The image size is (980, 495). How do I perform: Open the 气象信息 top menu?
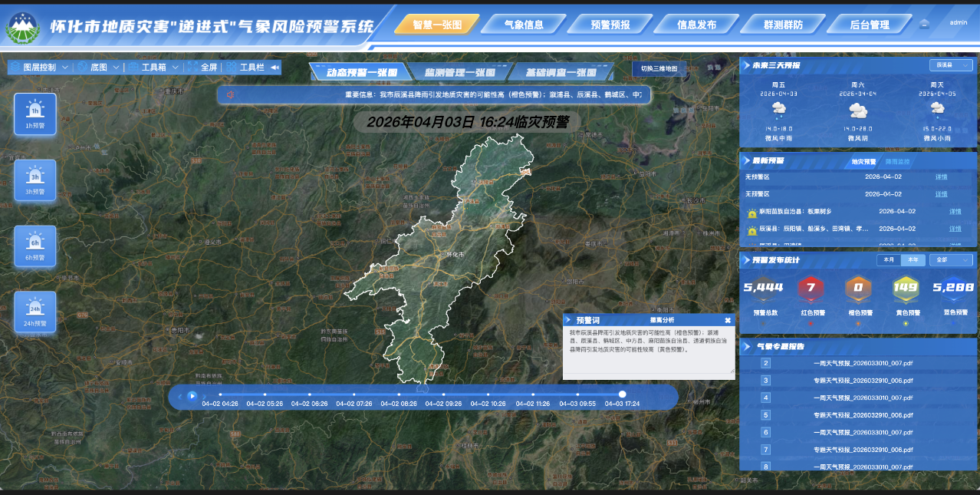point(524,25)
